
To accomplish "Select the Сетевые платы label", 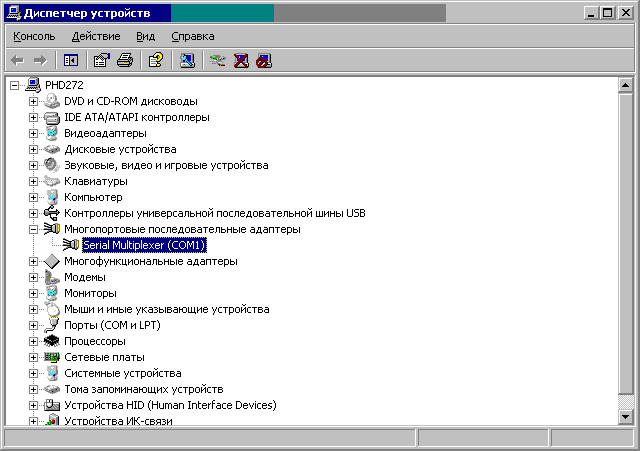I will (x=104, y=357).
